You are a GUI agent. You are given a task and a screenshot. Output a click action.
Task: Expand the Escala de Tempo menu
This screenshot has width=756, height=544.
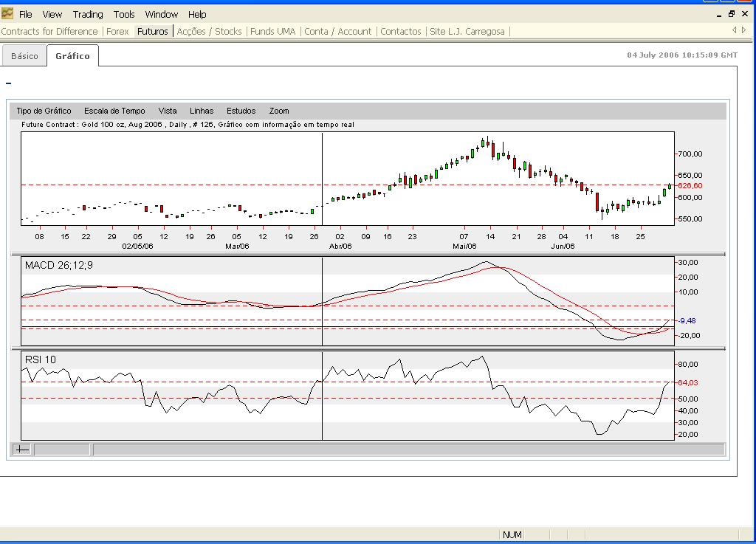(114, 111)
